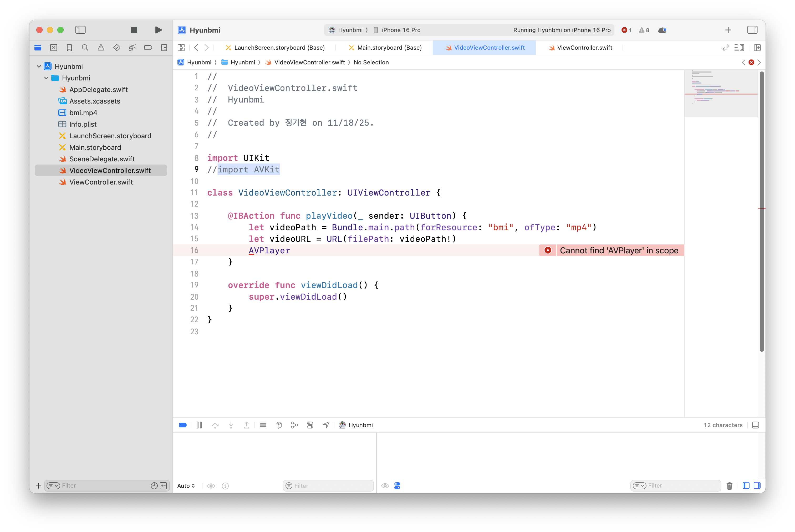The image size is (795, 532).
Task: Click the simulate location arrow icon
Action: (326, 425)
